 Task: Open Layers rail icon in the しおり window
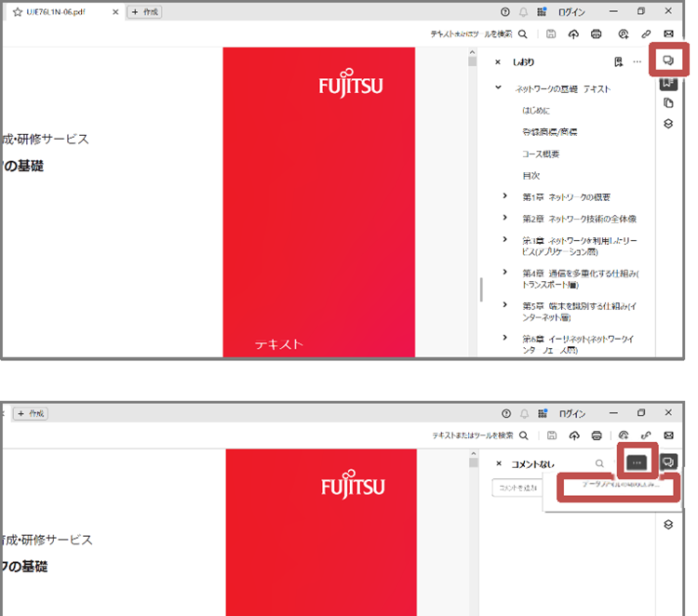tap(668, 124)
